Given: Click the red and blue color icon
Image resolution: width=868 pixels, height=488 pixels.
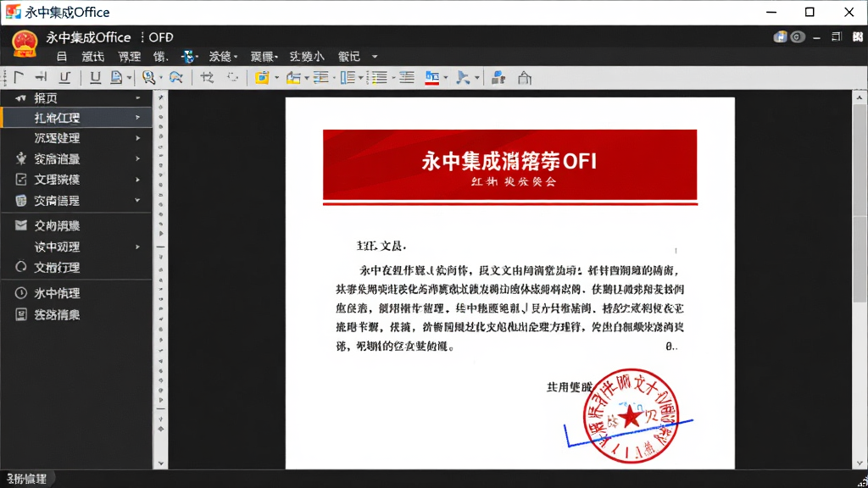Looking at the screenshot, I should click(432, 78).
